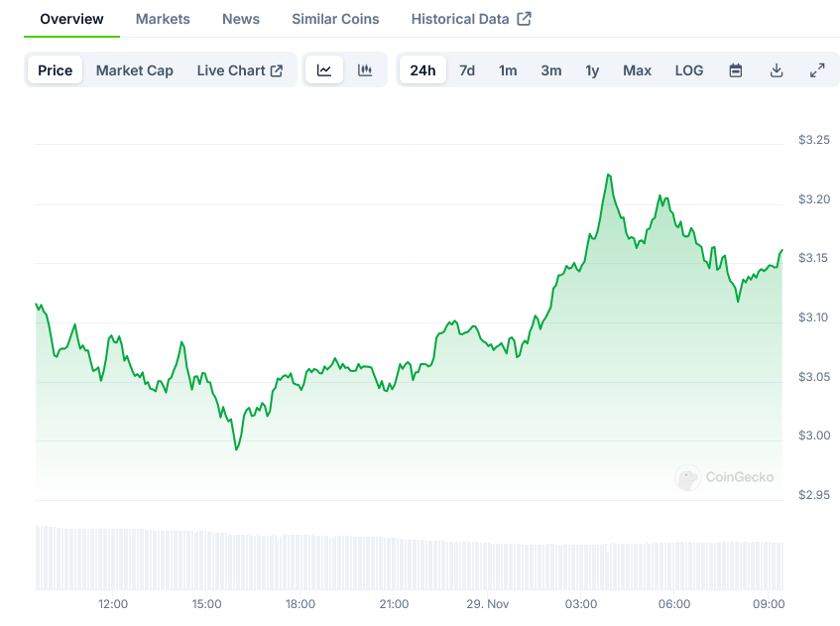The image size is (840, 626).
Task: Click the $3.00 price axis label
Action: pyautogui.click(x=814, y=436)
